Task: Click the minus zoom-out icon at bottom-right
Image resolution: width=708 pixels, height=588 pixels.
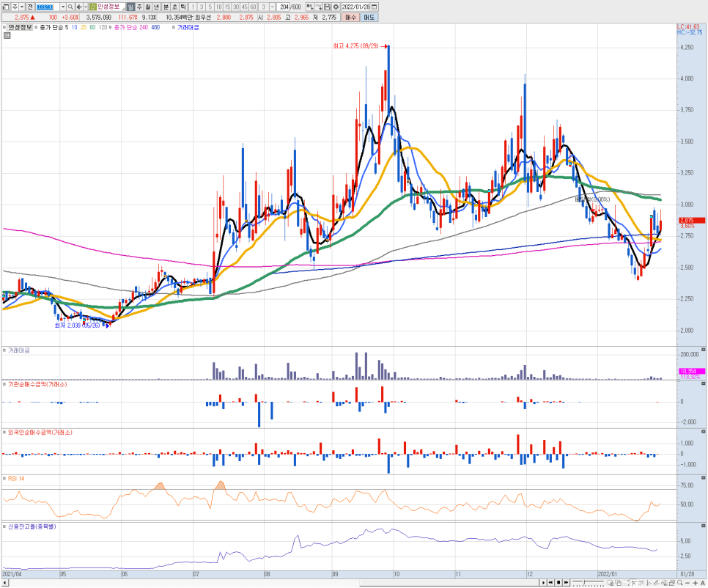Action: 687,583
